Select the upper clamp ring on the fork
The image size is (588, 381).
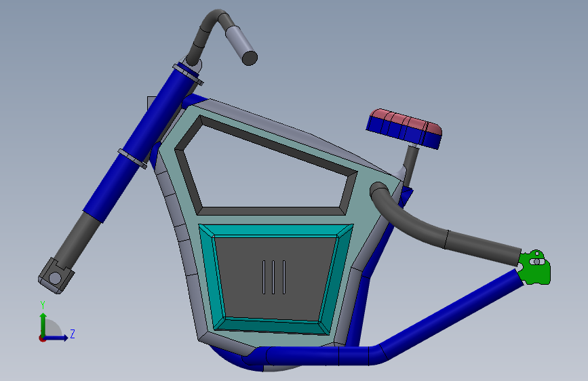point(189,75)
